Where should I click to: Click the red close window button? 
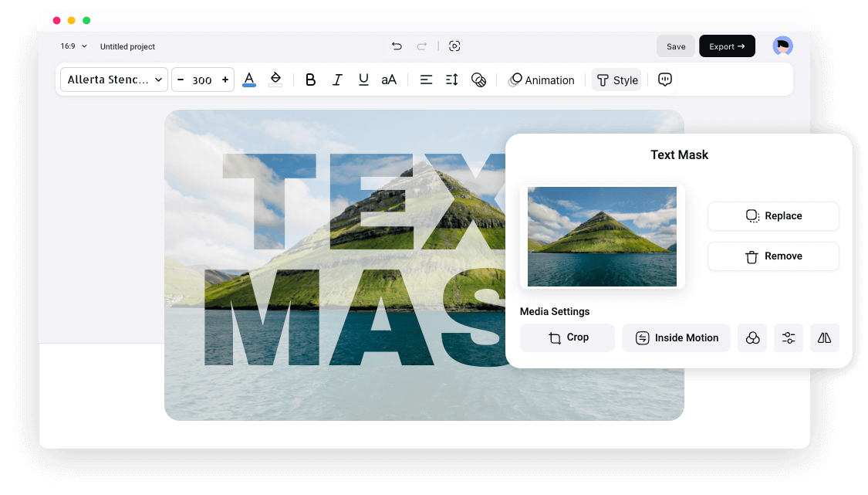[56, 21]
